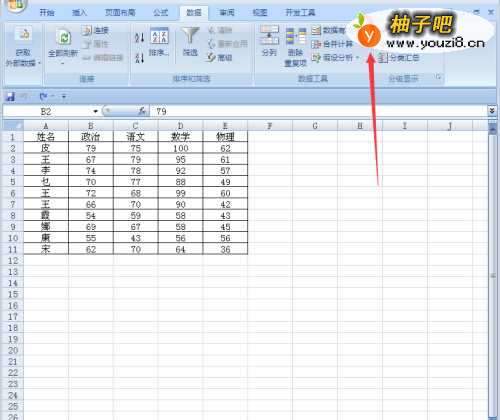The image size is (500, 420).
Task: Open the Quick Access Toolbar customize arrow
Action: 63,97
